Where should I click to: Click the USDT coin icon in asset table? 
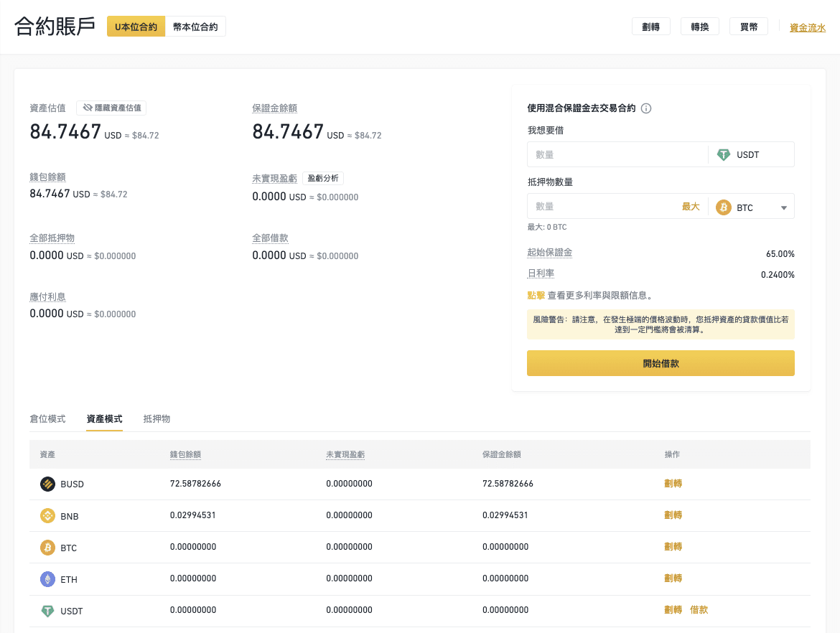47,611
